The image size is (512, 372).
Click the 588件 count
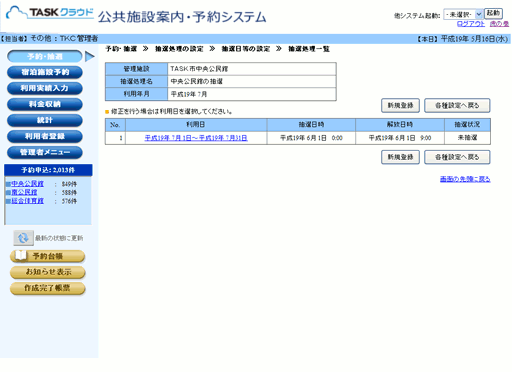pos(69,193)
